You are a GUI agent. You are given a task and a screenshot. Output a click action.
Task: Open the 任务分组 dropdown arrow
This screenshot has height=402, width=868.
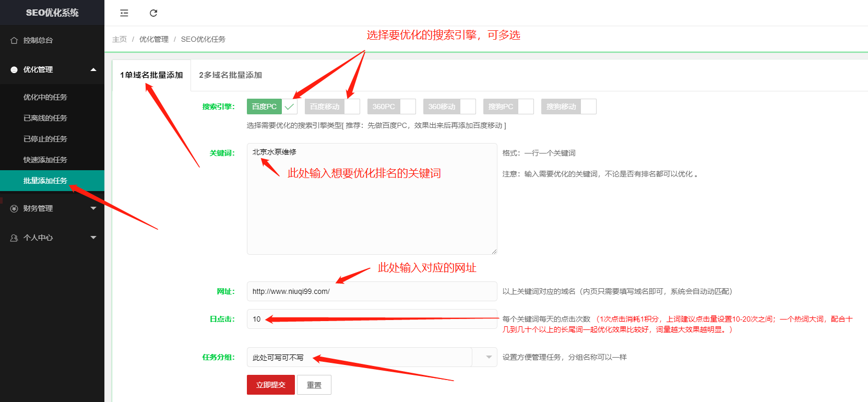(489, 357)
